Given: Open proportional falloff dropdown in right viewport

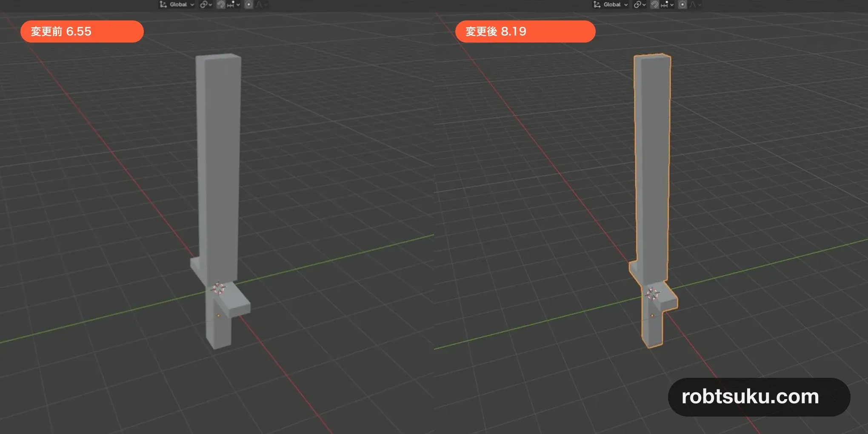Looking at the screenshot, I should pyautogui.click(x=695, y=5).
